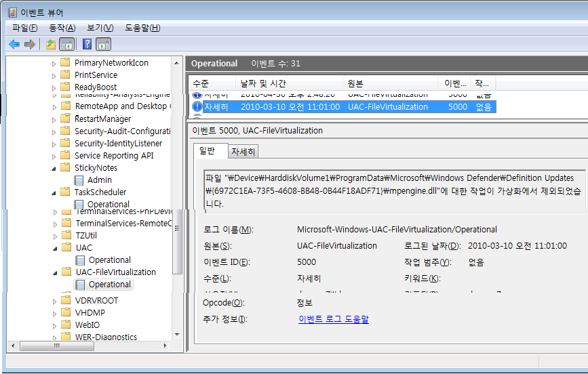
Task: Sort events by the 날짜 및 시간 column
Action: (x=289, y=83)
